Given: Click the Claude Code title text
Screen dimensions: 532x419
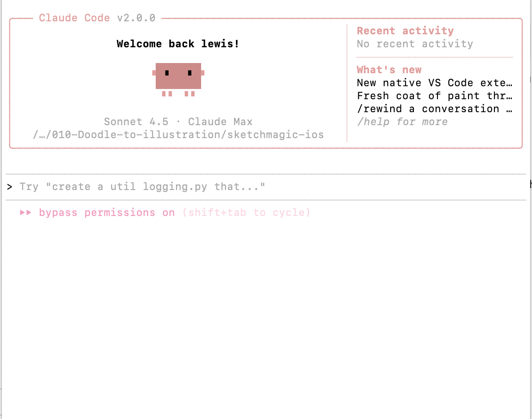Looking at the screenshot, I should pyautogui.click(x=74, y=18).
